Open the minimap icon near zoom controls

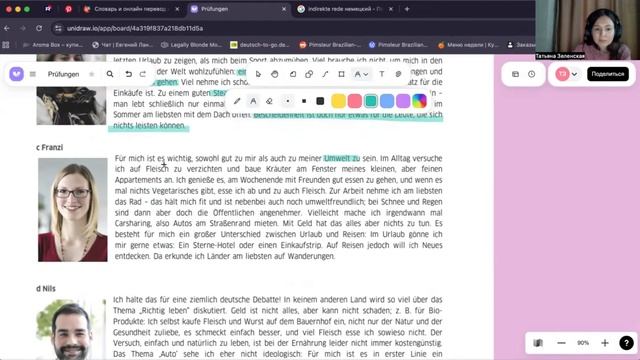pyautogui.click(x=538, y=343)
